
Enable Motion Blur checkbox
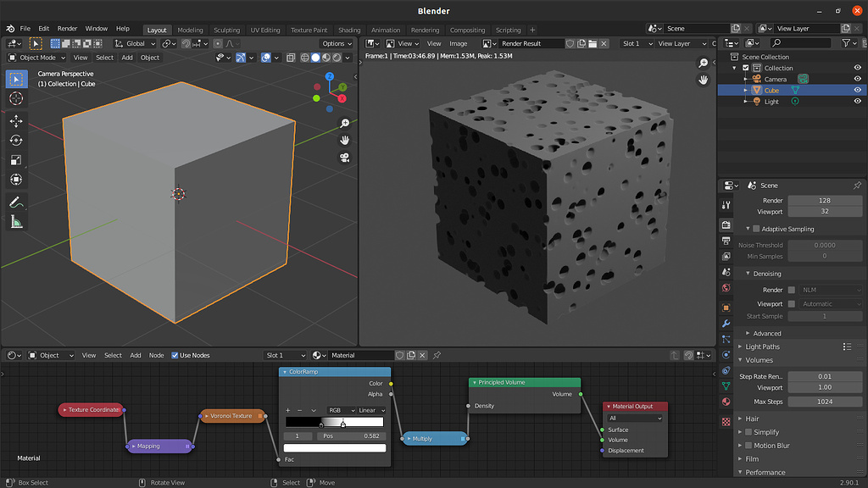click(x=748, y=446)
